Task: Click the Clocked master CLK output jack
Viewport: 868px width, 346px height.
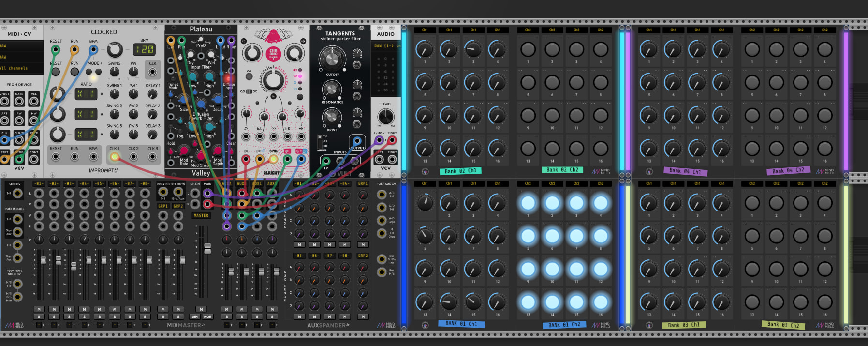Action: tap(152, 72)
